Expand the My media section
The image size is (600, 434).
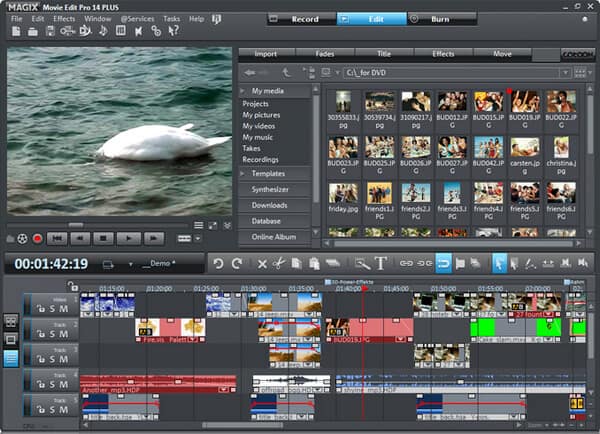(243, 91)
